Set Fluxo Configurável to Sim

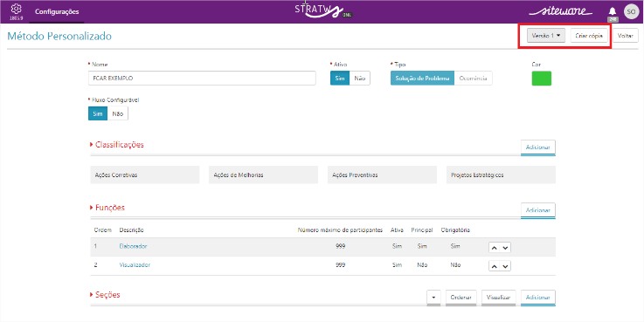pyautogui.click(x=98, y=113)
